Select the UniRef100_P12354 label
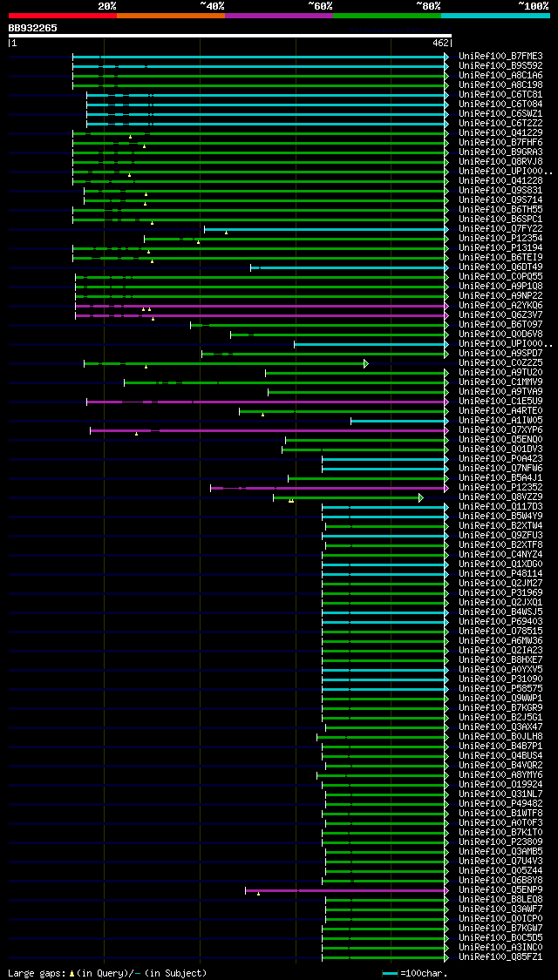The width and height of the screenshot is (558, 980). pos(500,238)
